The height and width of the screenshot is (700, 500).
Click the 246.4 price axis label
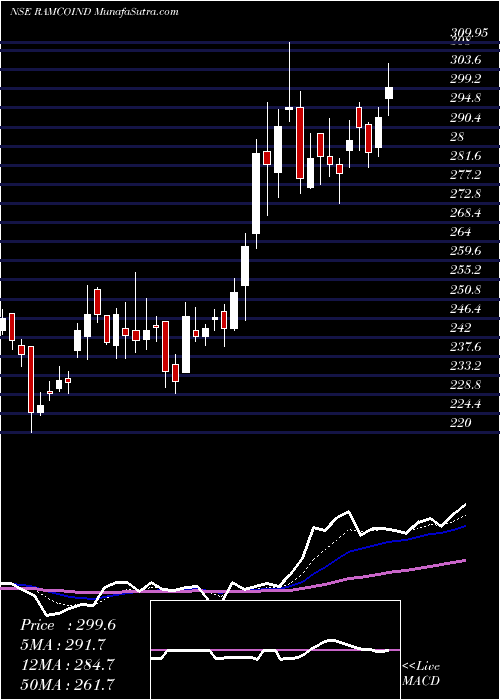click(466, 308)
